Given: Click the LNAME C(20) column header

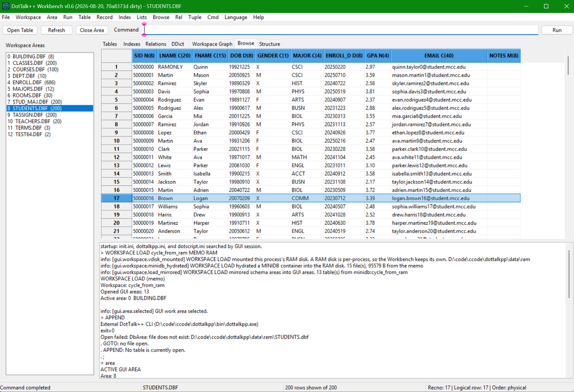Looking at the screenshot, I should coord(175,56).
